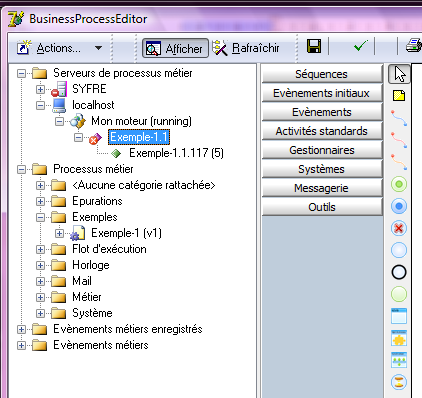Click the Rafraîchir refresh button

pos(246,48)
